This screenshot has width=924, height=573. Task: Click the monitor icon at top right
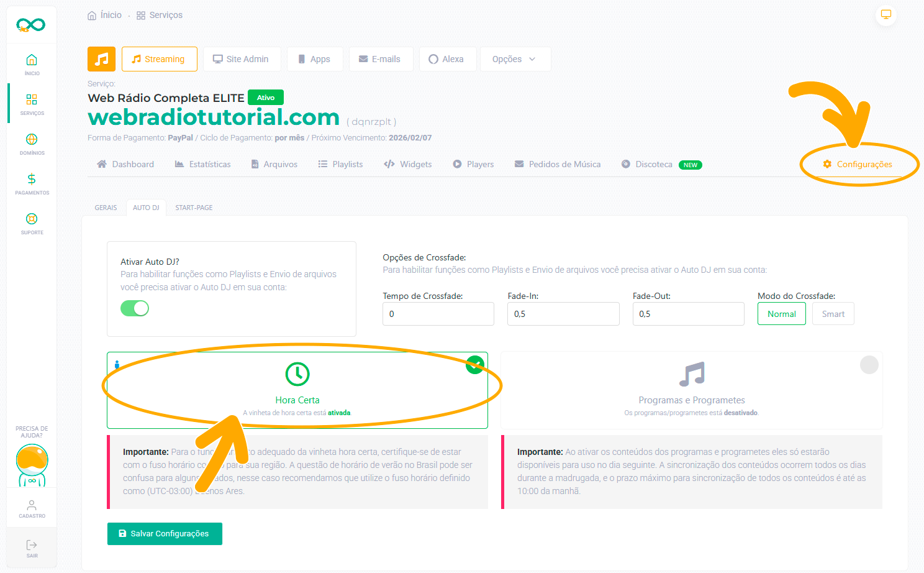click(886, 15)
